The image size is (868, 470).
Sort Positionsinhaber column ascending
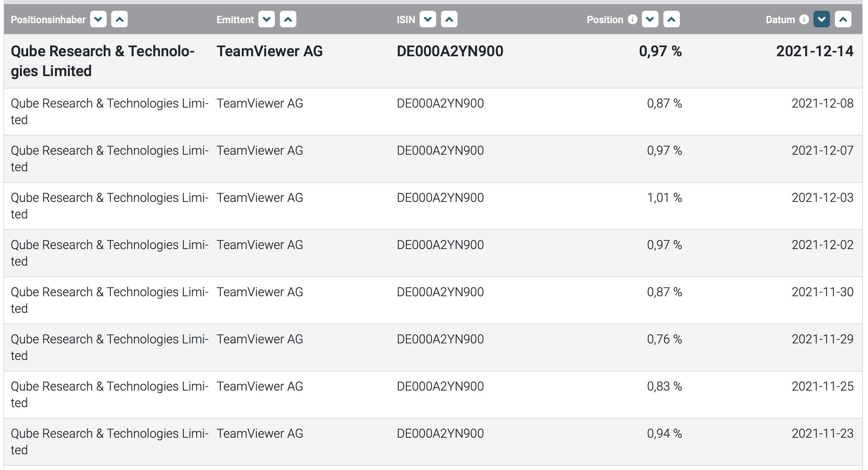119,19
